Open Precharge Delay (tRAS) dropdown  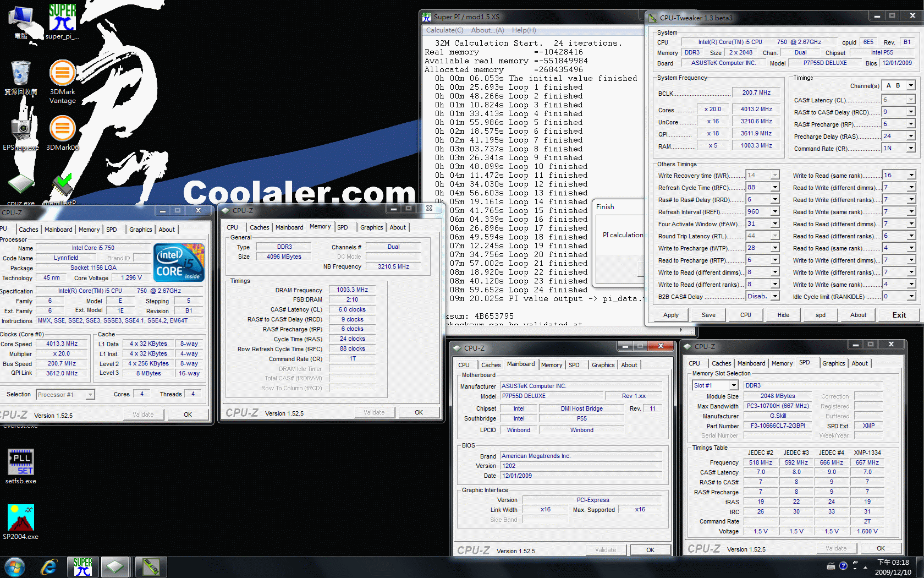pos(911,137)
